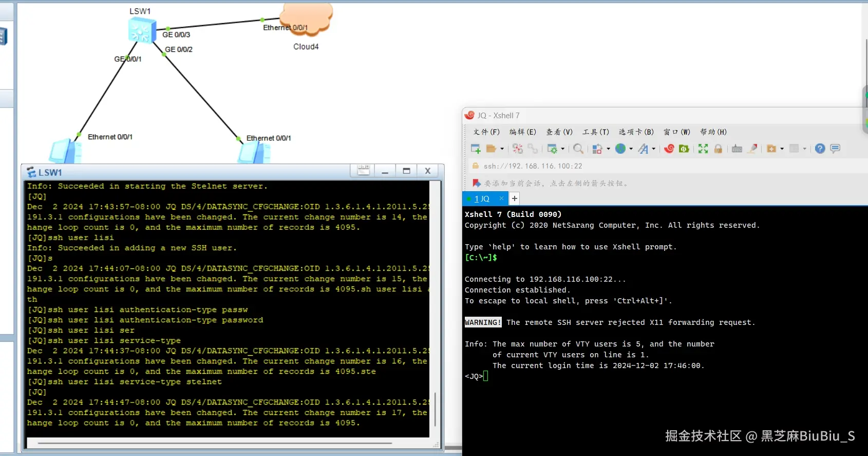Click the LSW1 console horizontal scrollbar
Viewport: 868px width, 456px height.
point(215,443)
